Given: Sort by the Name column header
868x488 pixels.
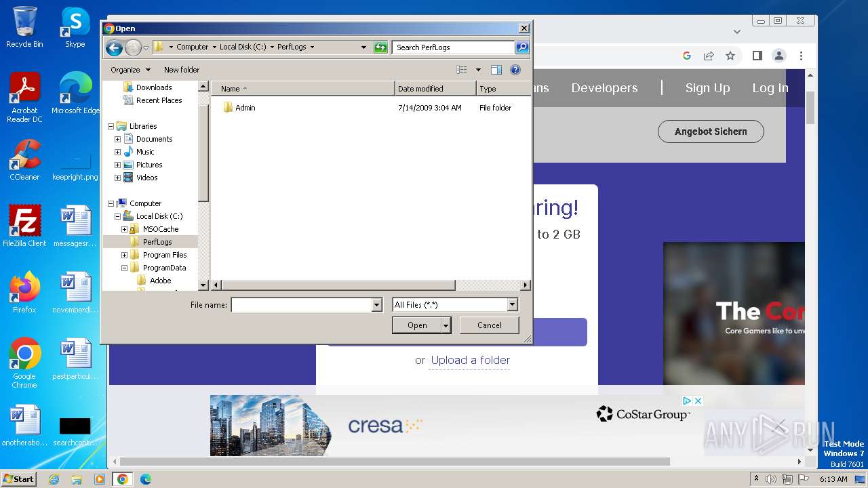Looking at the screenshot, I should tap(302, 89).
